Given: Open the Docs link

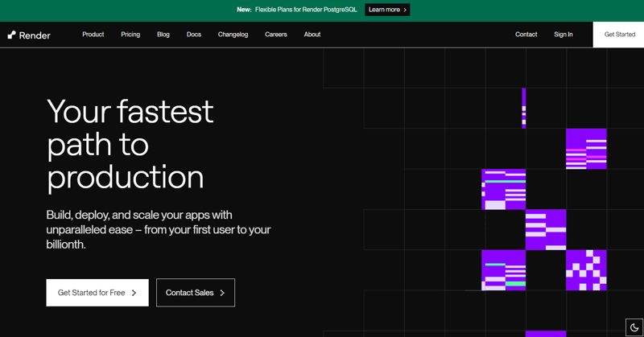Looking at the screenshot, I should [194, 35].
